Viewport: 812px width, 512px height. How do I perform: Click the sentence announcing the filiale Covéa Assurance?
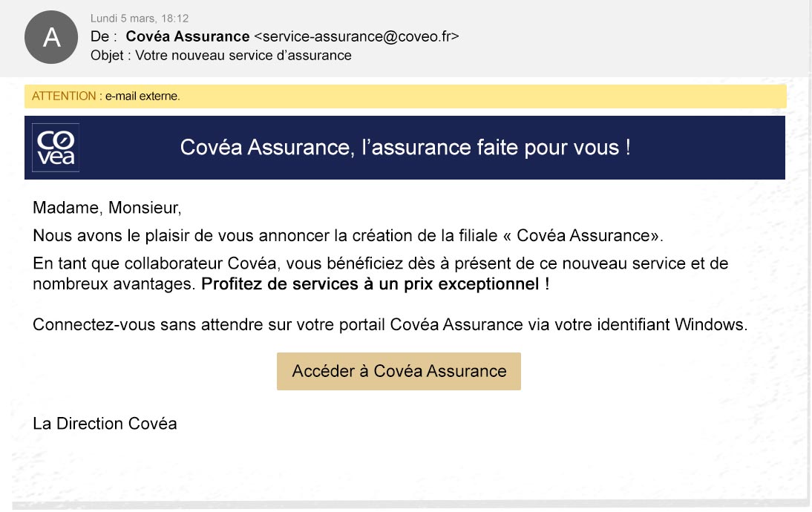tap(348, 235)
